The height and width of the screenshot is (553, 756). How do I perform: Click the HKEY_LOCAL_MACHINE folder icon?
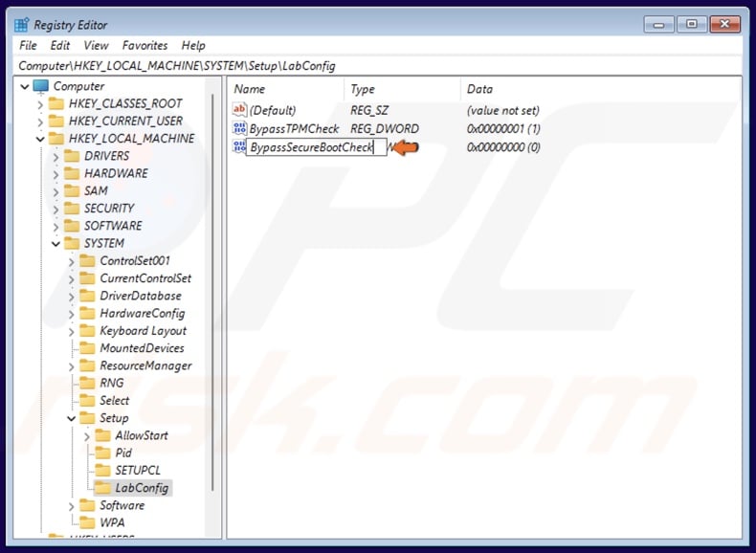[x=56, y=139]
